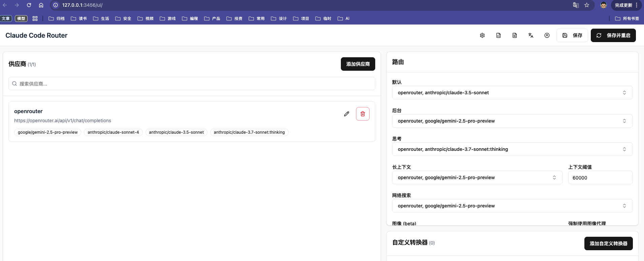Edit the openrouter provider with the pencil icon
Image resolution: width=644 pixels, height=261 pixels.
pyautogui.click(x=347, y=114)
